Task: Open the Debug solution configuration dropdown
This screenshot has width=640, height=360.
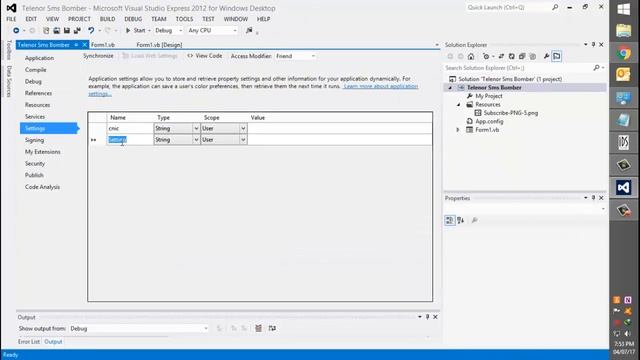Action: point(168,31)
